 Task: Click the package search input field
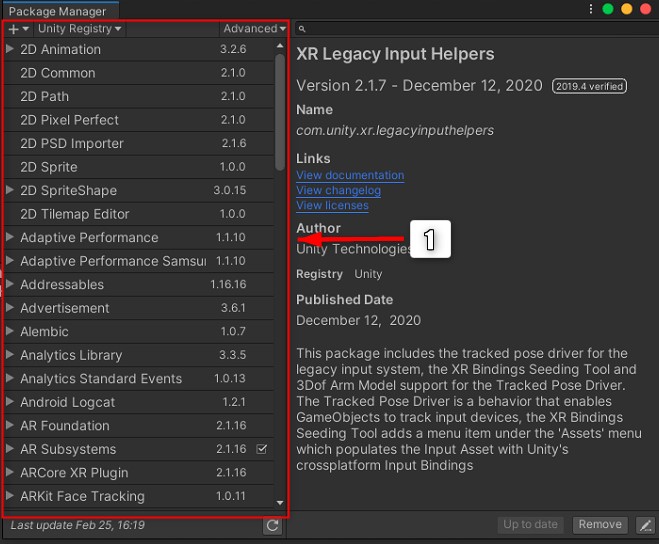click(477, 29)
